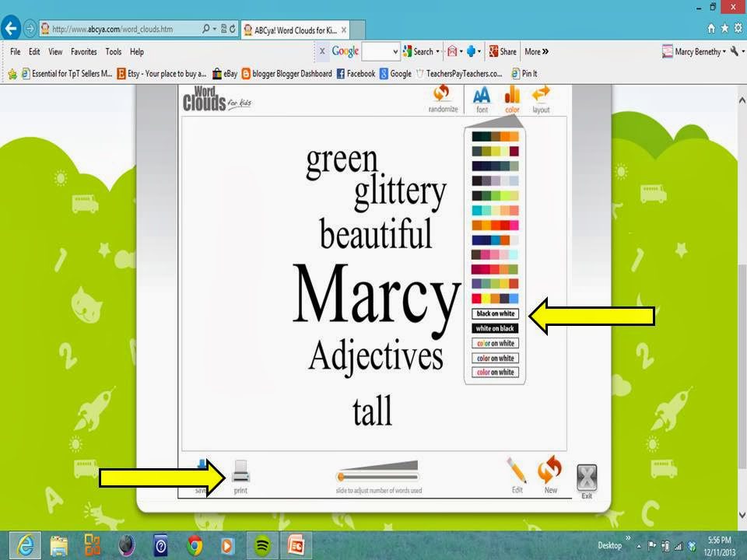Screen dimensions: 747x560
Task: Expand the Search button dropdown arrow
Action: coord(437,51)
